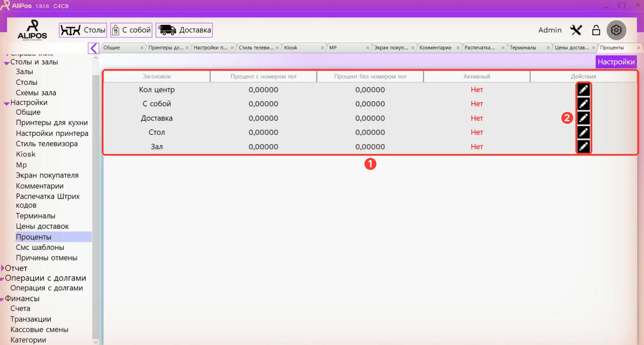Click the purple Настройки button

click(617, 62)
